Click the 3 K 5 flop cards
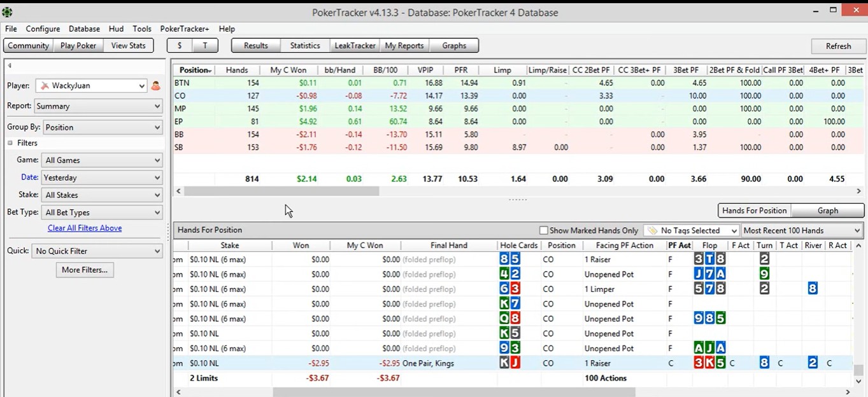This screenshot has width=868, height=397. pos(709,363)
